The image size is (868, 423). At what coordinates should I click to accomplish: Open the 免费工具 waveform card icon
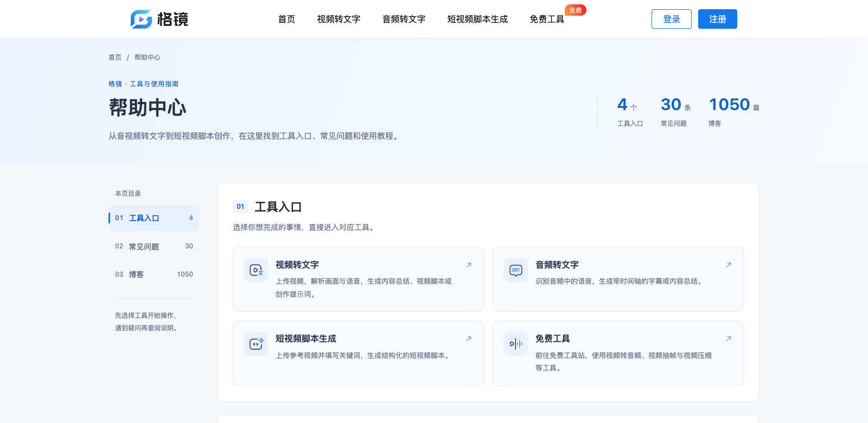pos(516,344)
